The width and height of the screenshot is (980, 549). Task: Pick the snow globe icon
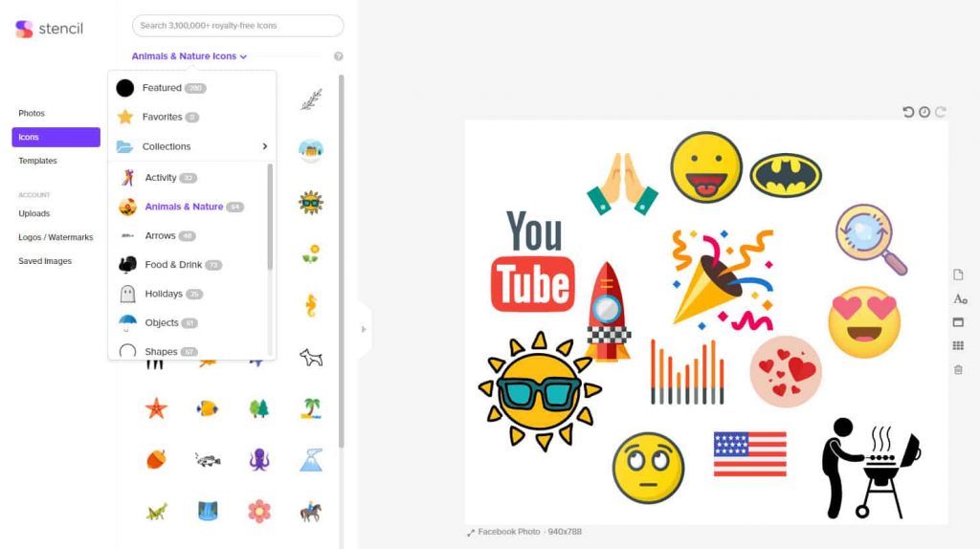point(311,150)
